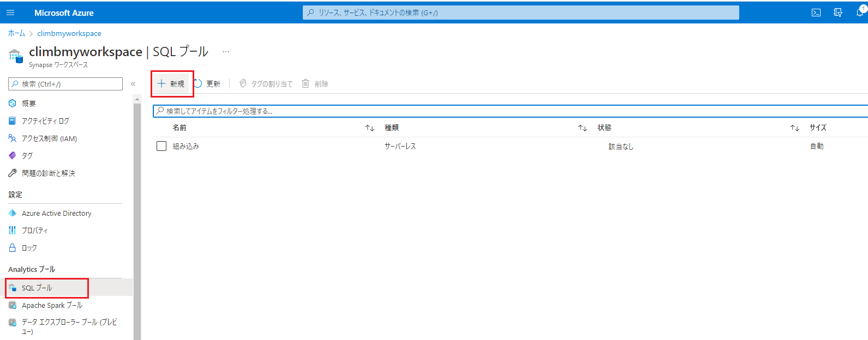Image resolution: width=868 pixels, height=340 pixels.
Task: Click the タグの割り当て toolbar button
Action: click(266, 84)
